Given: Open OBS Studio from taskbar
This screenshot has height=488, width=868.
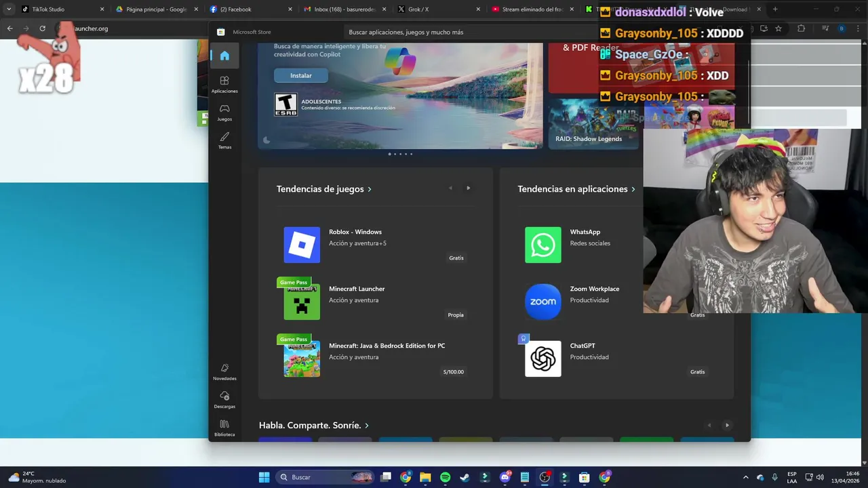Looking at the screenshot, I should pyautogui.click(x=545, y=477).
